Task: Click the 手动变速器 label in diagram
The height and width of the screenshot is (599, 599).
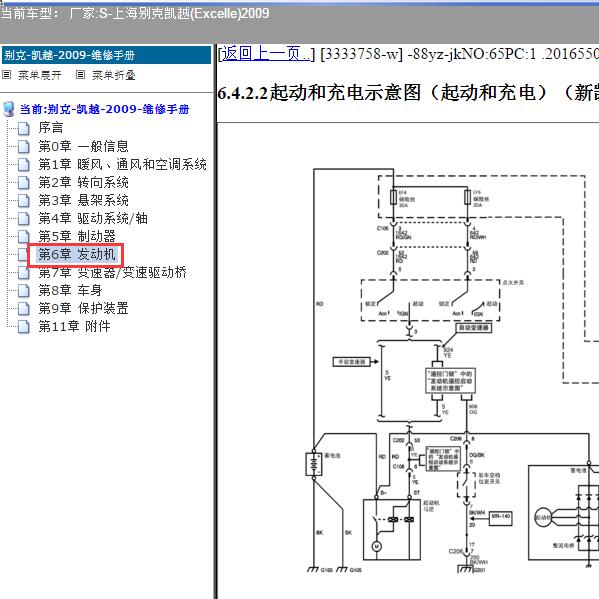Action: [352, 361]
